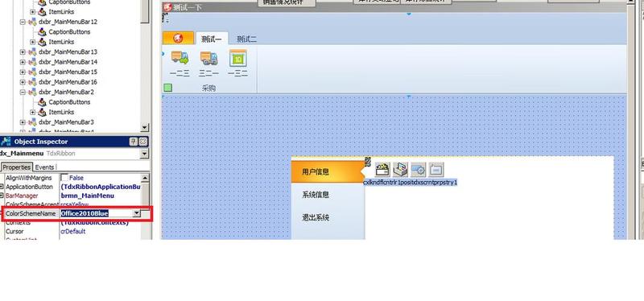Image resolution: width=644 pixels, height=301 pixels.
Task: Select dxbr_MainMenuBar14 in the tree
Action: (x=68, y=62)
